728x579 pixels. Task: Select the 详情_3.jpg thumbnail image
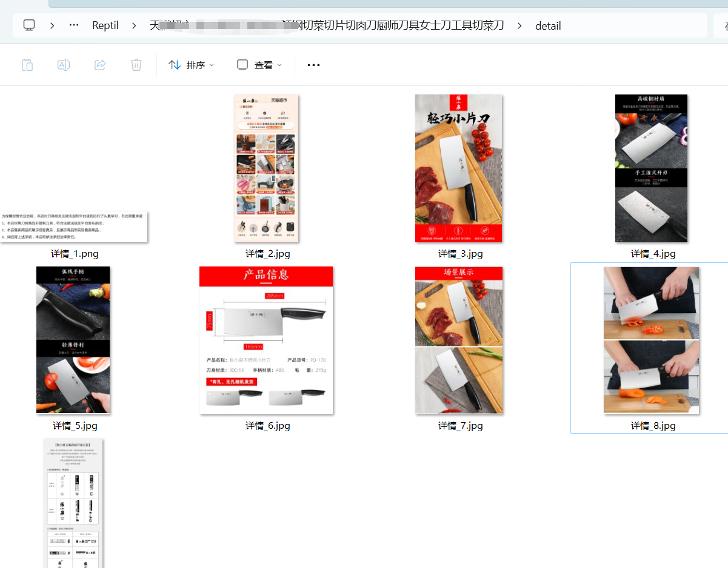tap(459, 168)
